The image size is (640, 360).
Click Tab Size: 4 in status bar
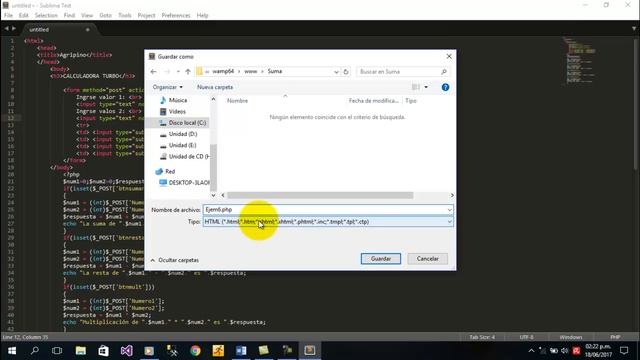click(482, 337)
